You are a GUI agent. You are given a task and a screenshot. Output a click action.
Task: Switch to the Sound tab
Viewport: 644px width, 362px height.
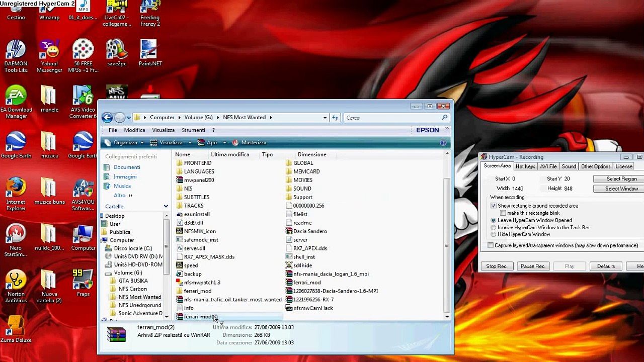[x=569, y=166]
